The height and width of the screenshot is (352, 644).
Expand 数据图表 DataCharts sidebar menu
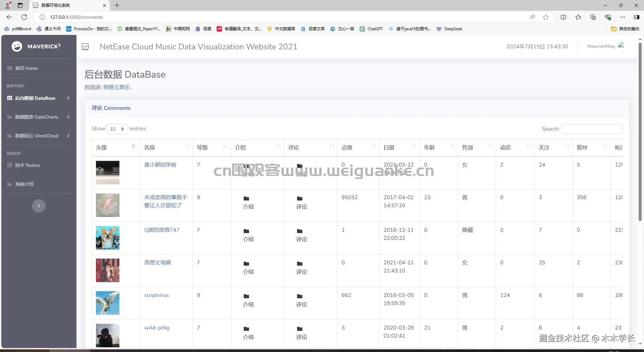coord(39,117)
